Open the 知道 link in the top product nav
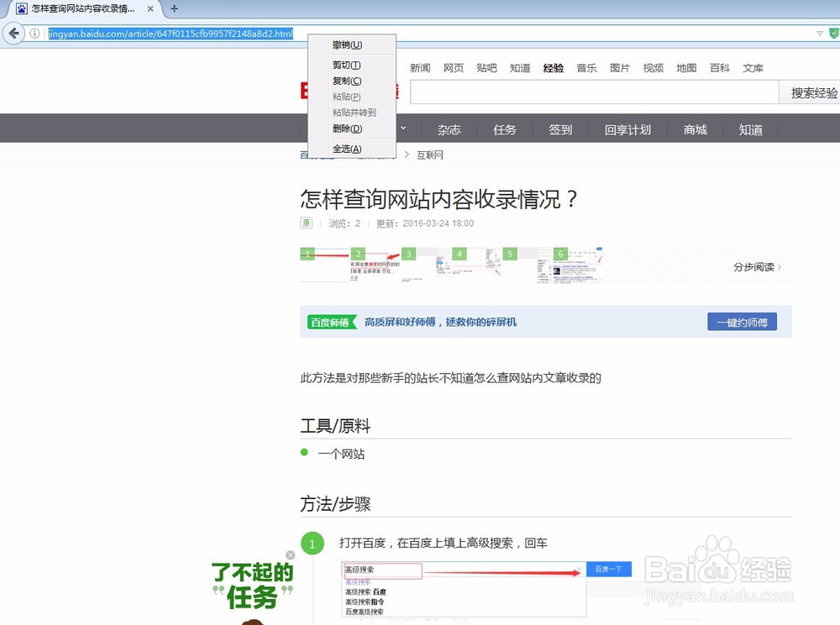 pos(520,68)
